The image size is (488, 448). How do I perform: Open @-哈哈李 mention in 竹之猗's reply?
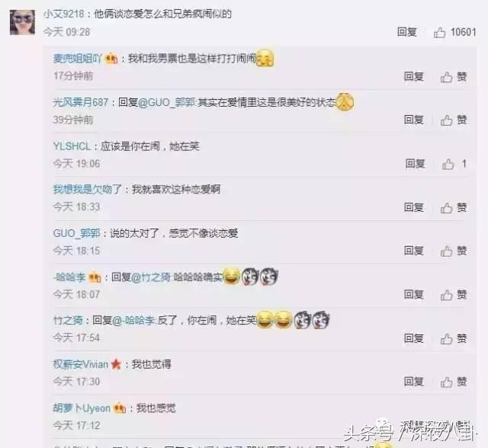click(133, 320)
